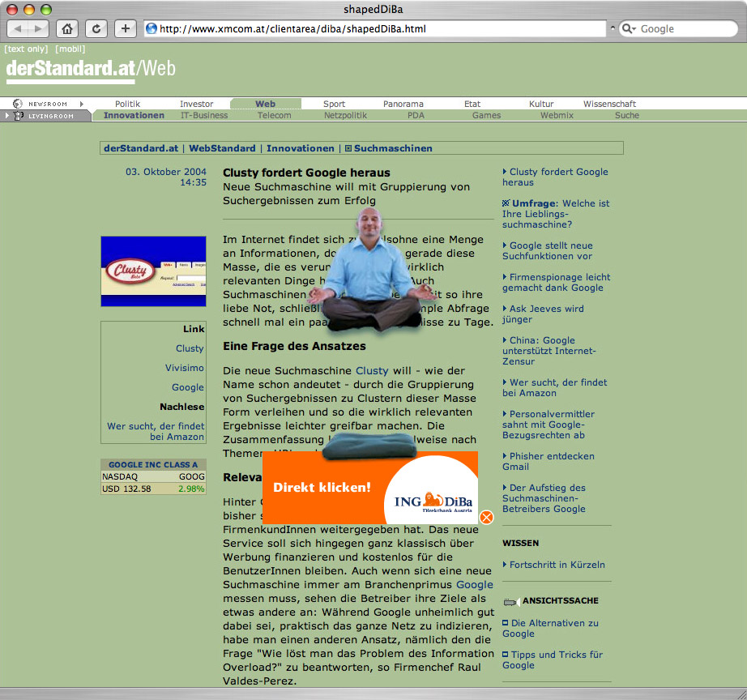Go back with the browser back arrow
This screenshot has width=747, height=700.
[18, 28]
